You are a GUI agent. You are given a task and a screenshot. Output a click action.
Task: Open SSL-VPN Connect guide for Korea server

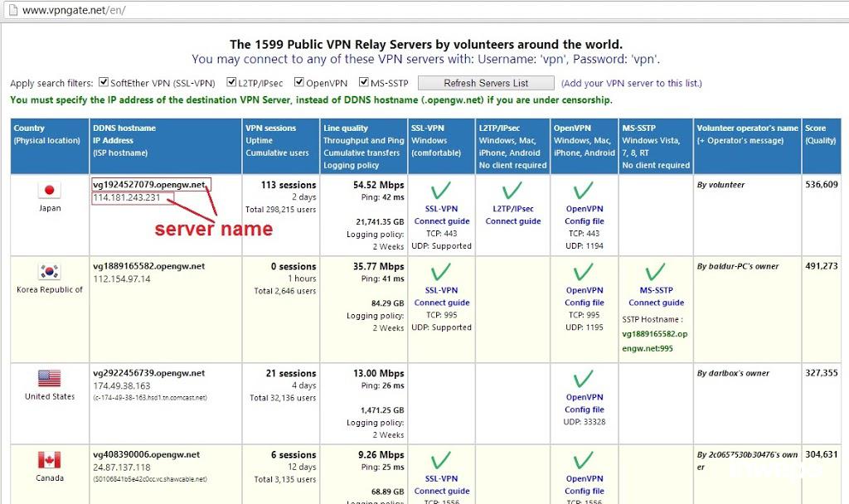coord(442,296)
